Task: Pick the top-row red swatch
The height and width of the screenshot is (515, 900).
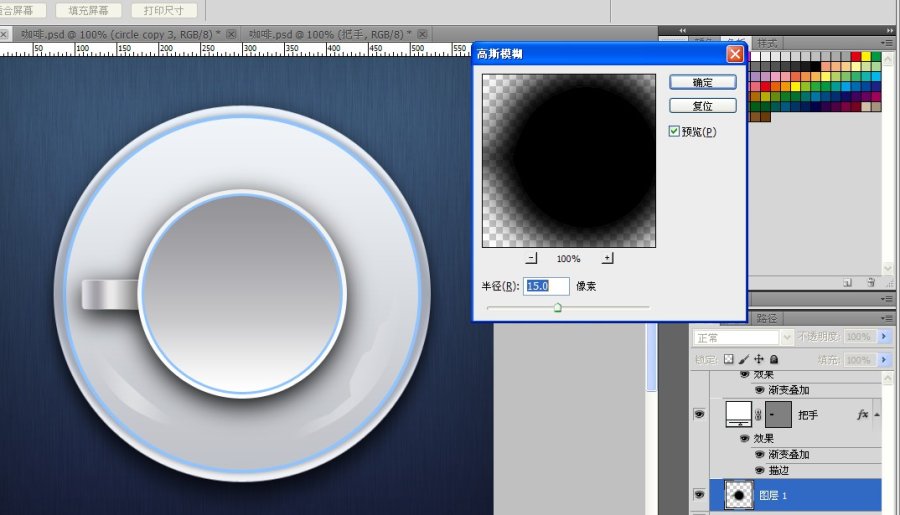Action: (856, 56)
